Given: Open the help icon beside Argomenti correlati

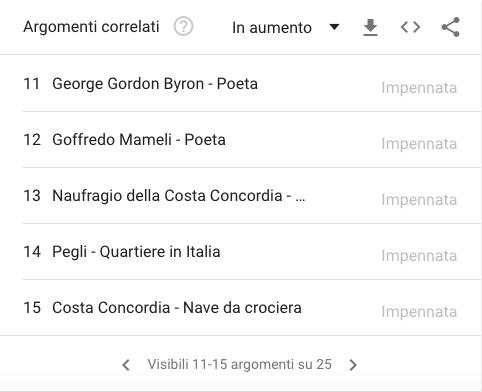Looking at the screenshot, I should click(x=183, y=27).
